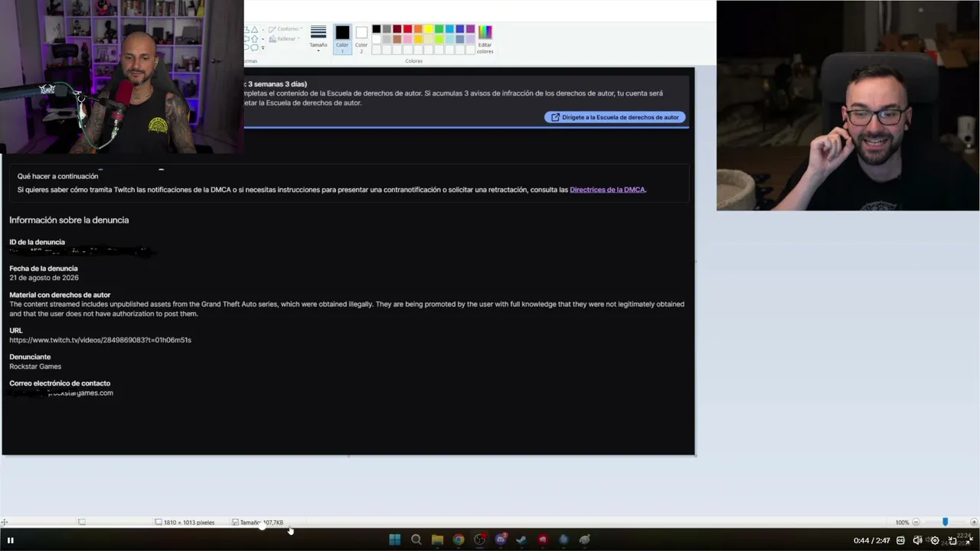Pick the rounded callout shape in Formas

(254, 47)
